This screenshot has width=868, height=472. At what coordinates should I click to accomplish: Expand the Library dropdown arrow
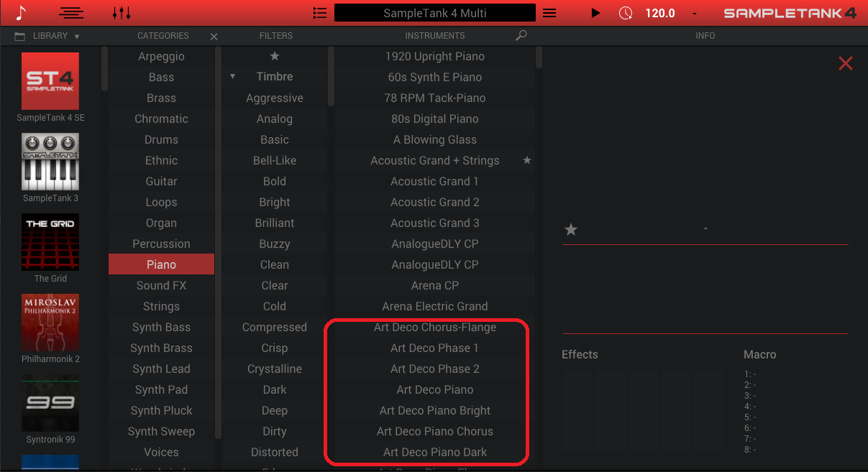pyautogui.click(x=77, y=37)
